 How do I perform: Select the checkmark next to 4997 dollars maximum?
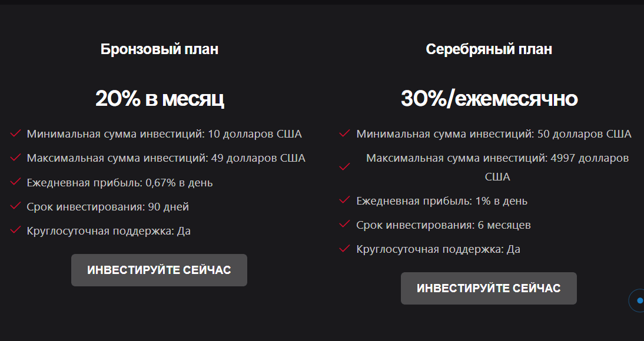pyautogui.click(x=344, y=166)
